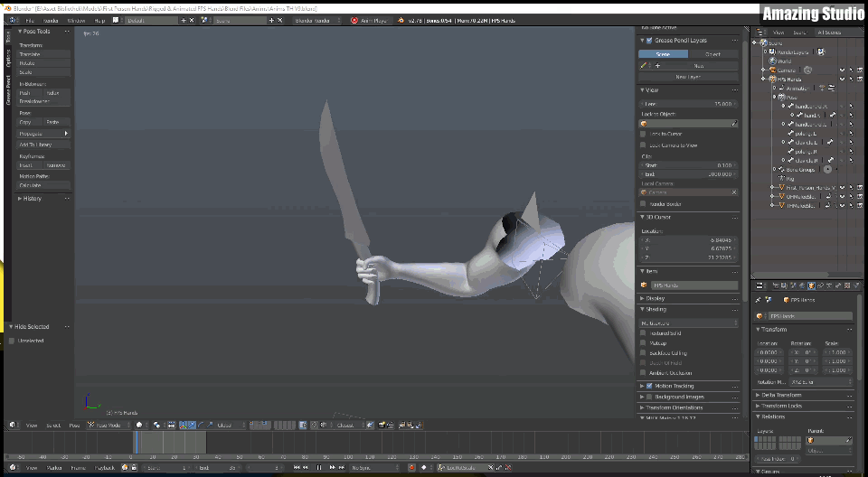Enable Backface Culling checkbox

[x=643, y=353]
